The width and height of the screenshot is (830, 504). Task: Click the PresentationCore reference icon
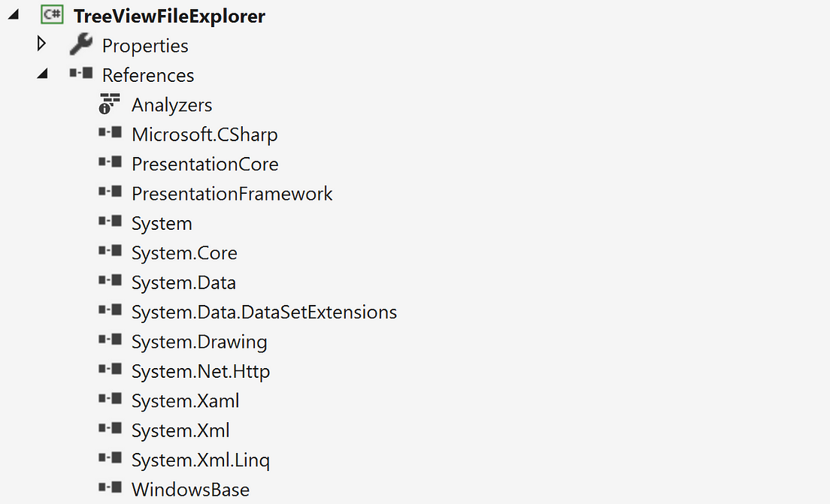point(110,161)
